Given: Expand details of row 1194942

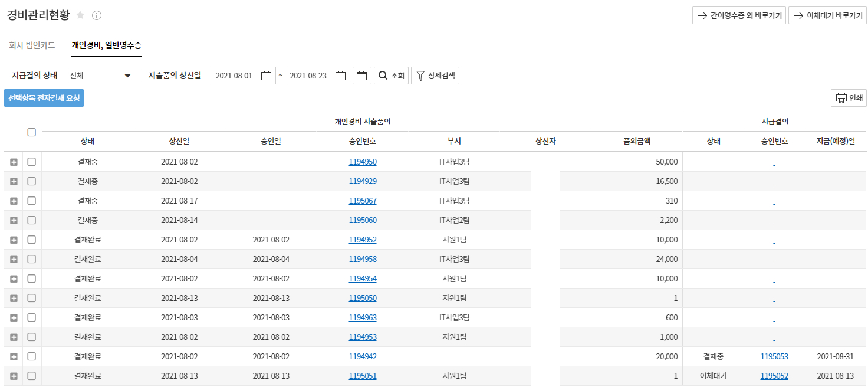Looking at the screenshot, I should [14, 356].
